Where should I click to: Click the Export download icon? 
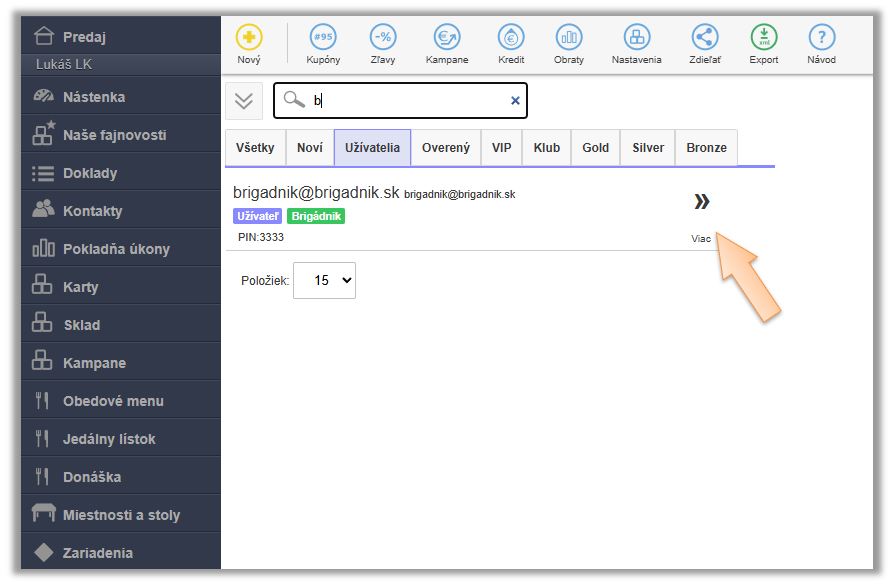pos(763,38)
